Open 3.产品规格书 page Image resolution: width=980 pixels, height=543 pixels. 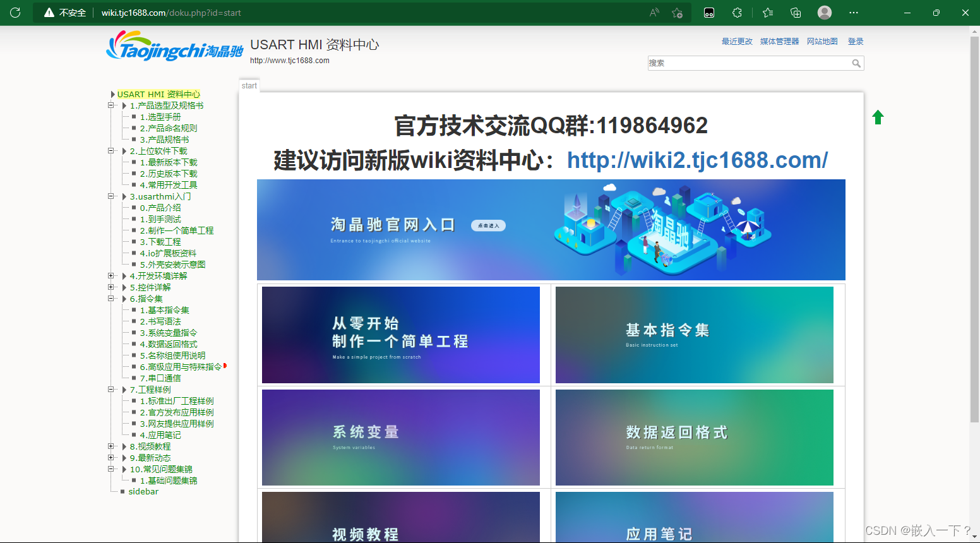[164, 140]
